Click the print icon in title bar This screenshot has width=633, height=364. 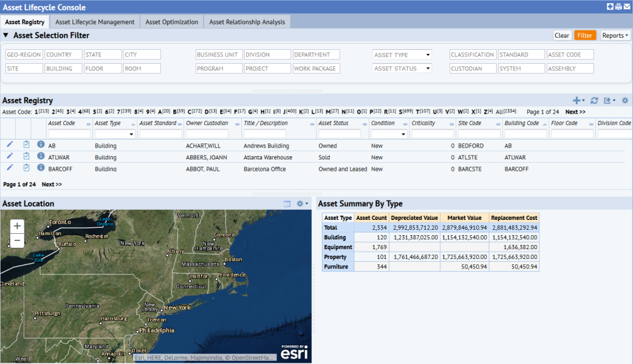[618, 7]
